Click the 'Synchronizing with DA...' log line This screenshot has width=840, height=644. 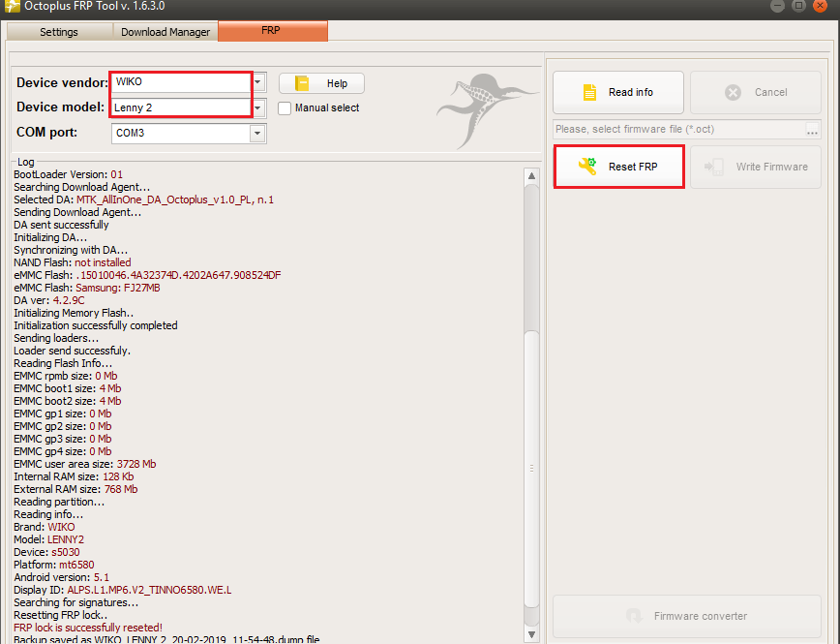tap(71, 250)
